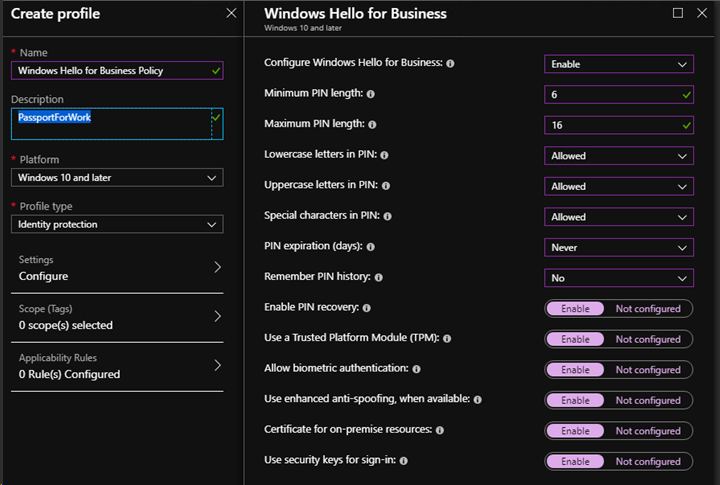Open Lowercase letters in PIN dropdown
This screenshot has height=485, width=720.
619,156
